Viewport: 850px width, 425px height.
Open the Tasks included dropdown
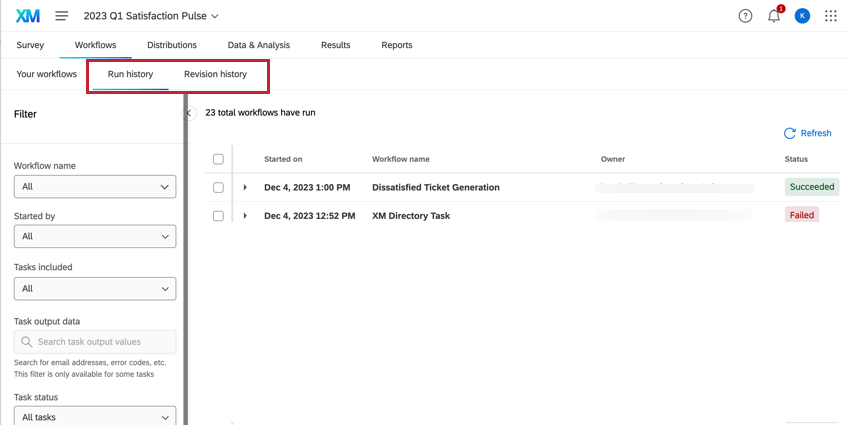click(95, 288)
